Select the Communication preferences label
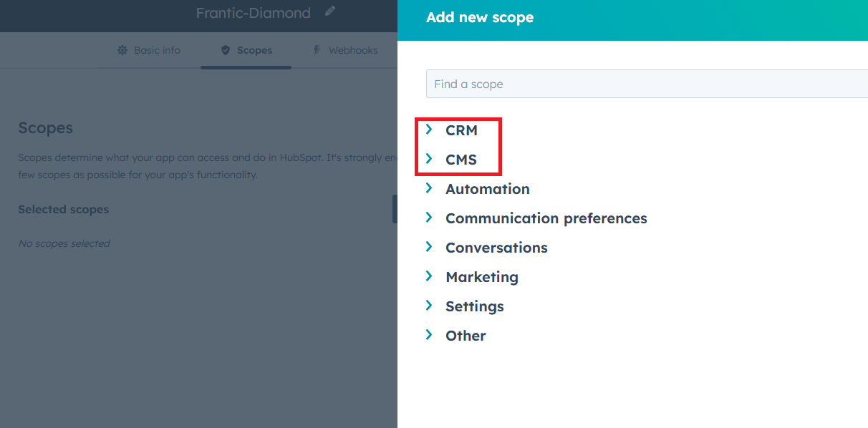Screen dimensions: 868x428 546,218
